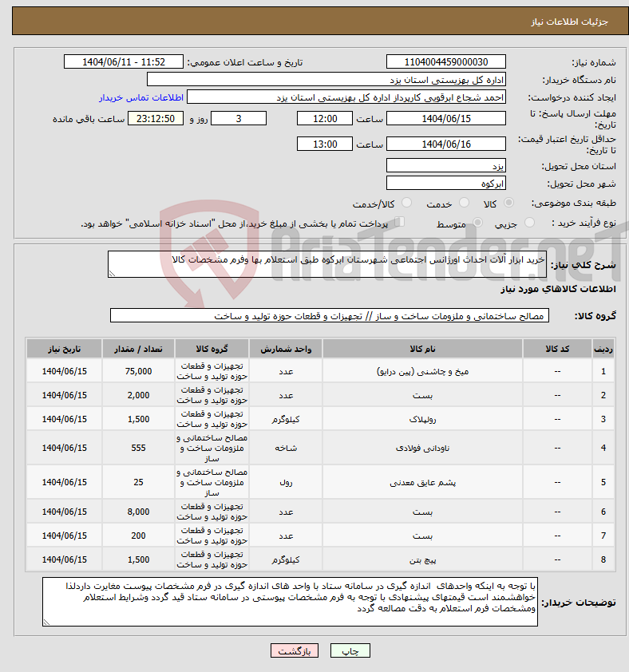Click item name بست in row 2
Image resolution: width=629 pixels, height=672 pixels.
422,395
